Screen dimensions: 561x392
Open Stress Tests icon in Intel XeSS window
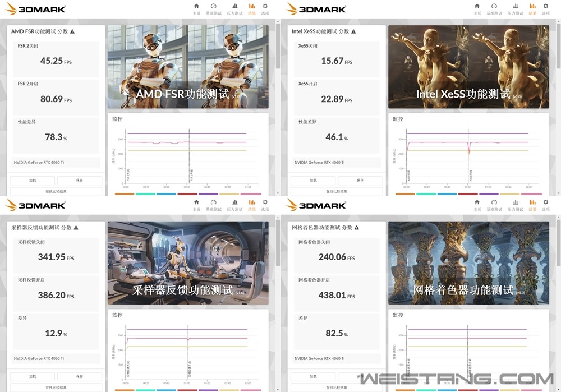[515, 6]
